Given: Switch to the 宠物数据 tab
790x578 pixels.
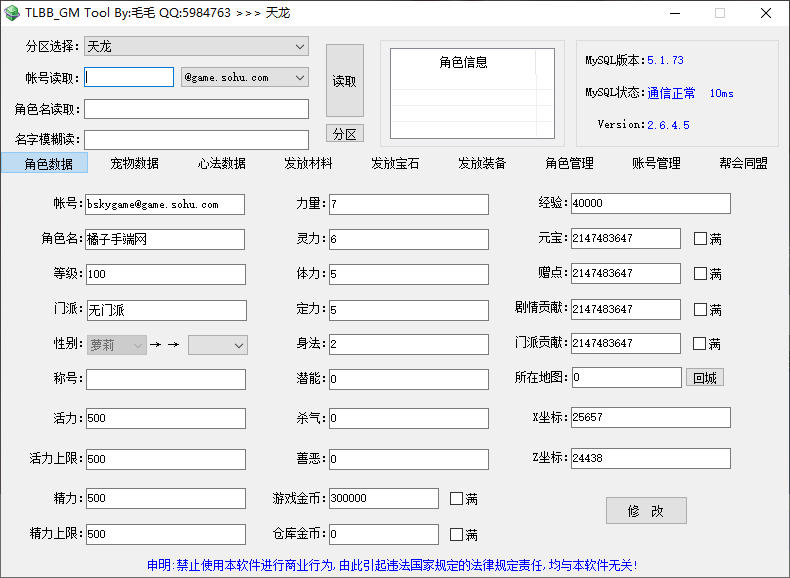Looking at the screenshot, I should (x=135, y=163).
